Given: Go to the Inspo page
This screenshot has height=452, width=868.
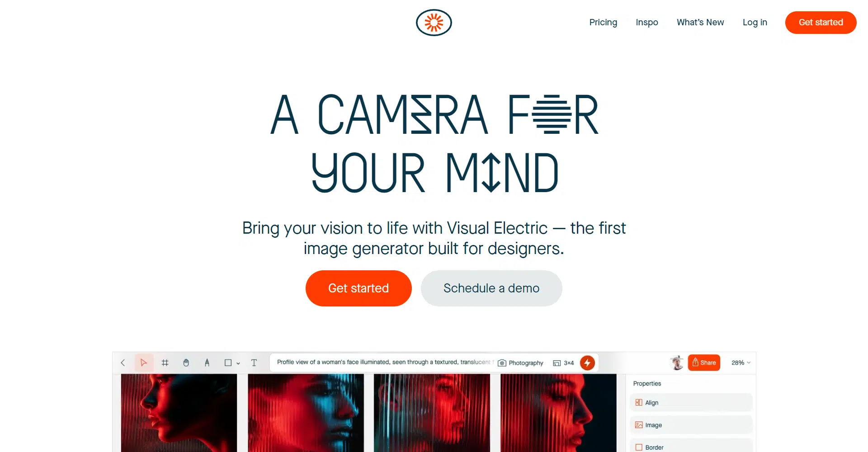Looking at the screenshot, I should (x=647, y=22).
